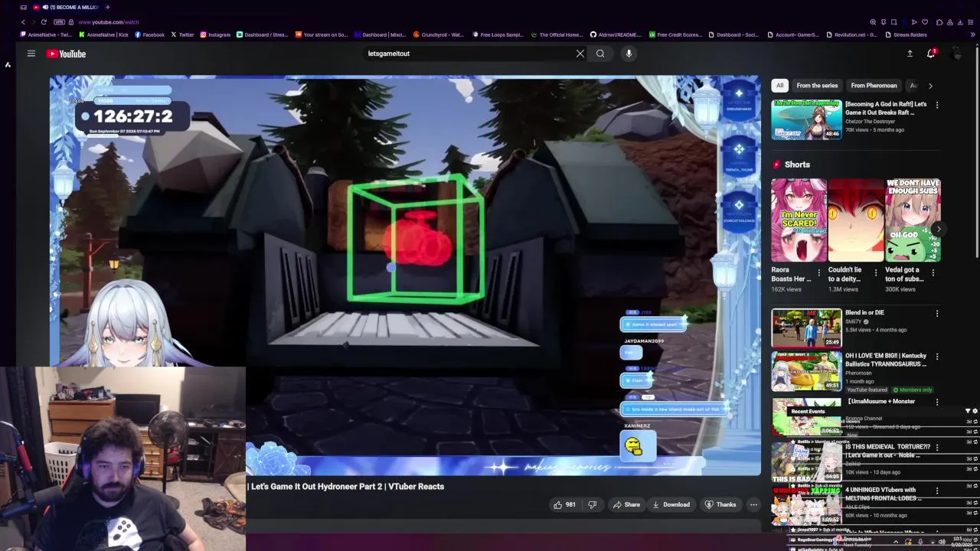Click the browser bookmark heart icon
The image size is (980, 551).
pos(925,22)
